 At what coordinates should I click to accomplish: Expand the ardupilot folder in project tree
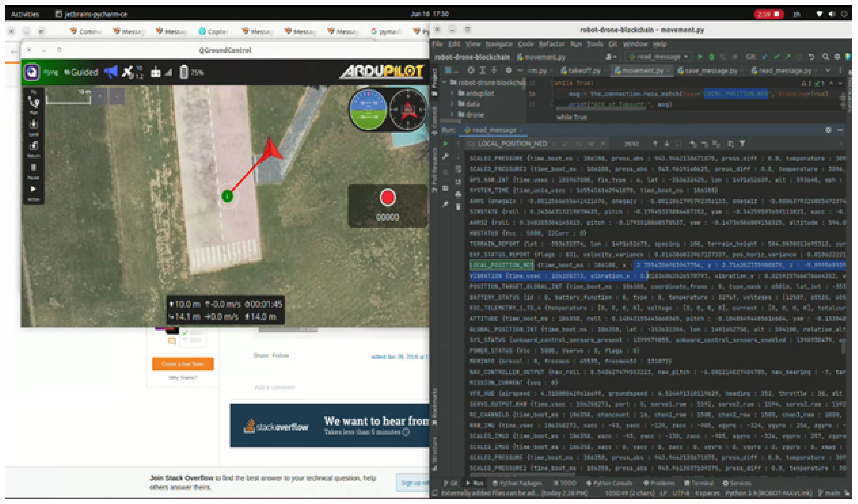[452, 93]
